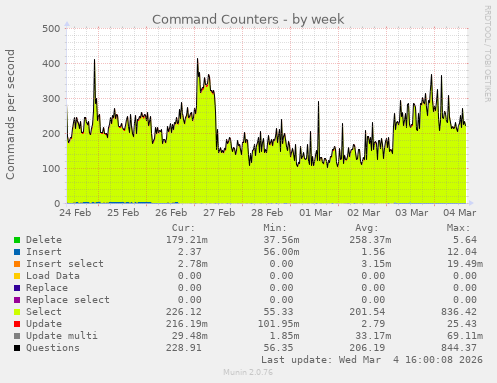
Task: Click the chart title Command Counters - by week
Action: [248, 19]
